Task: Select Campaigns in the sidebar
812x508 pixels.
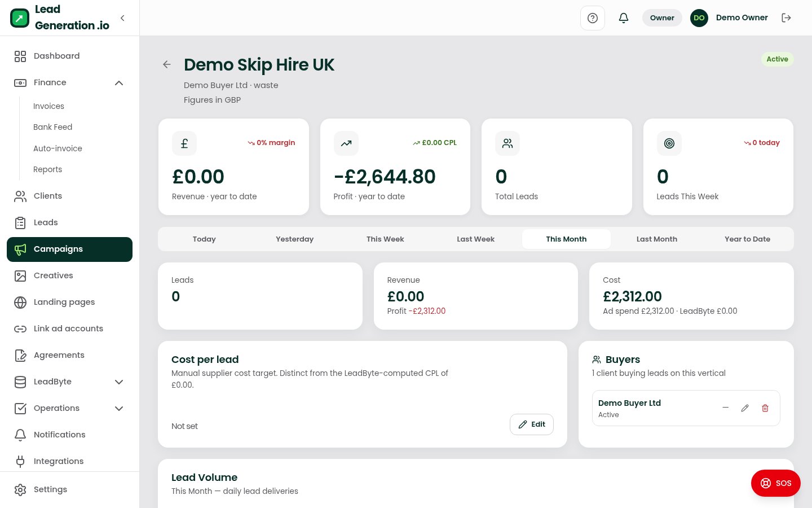Action: (x=70, y=249)
